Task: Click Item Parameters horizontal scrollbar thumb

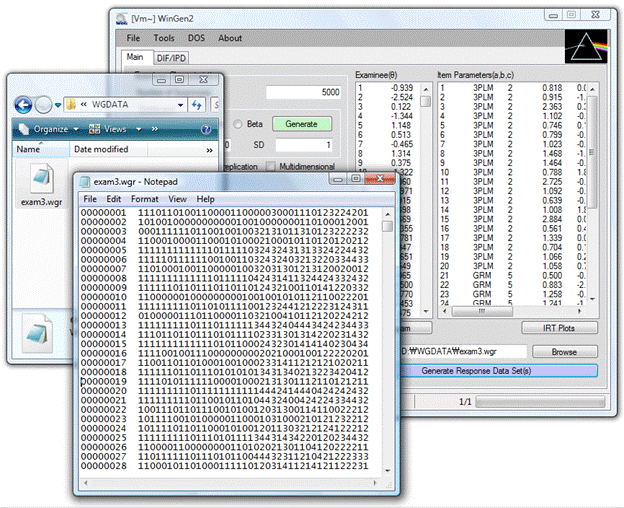Action: pyautogui.click(x=482, y=311)
